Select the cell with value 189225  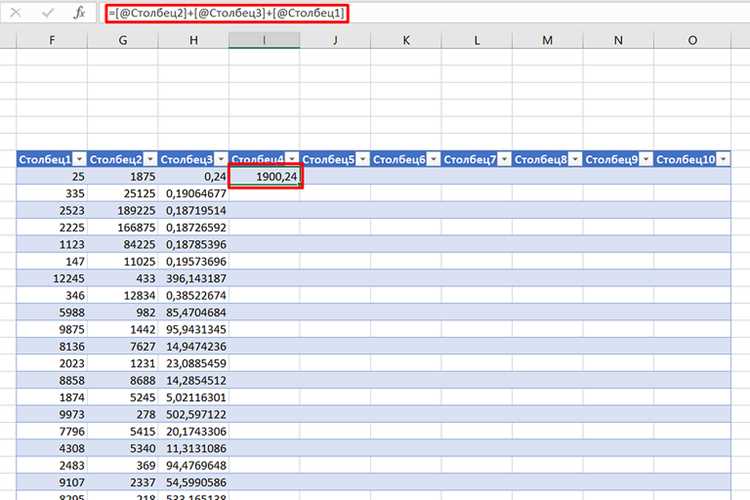pyautogui.click(x=122, y=211)
